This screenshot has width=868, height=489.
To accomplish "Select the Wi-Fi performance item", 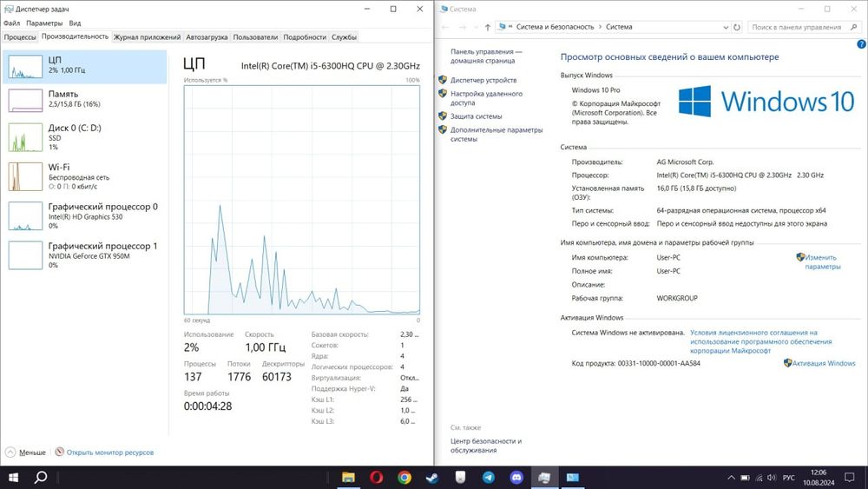I will tap(85, 176).
